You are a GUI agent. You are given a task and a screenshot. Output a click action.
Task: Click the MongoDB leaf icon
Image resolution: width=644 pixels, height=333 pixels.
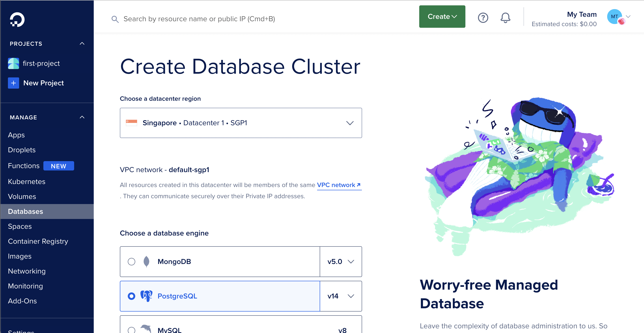click(146, 261)
